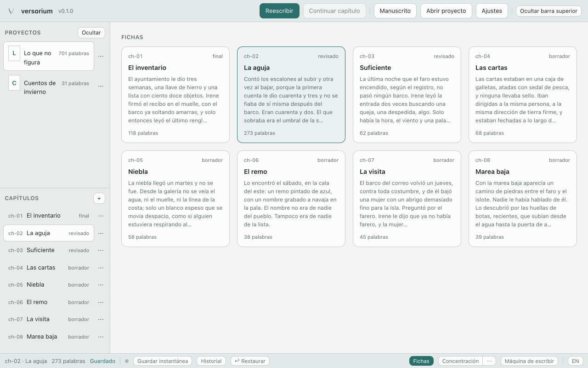
Task: Select chapter ch-04 Las cartas in sidebar
Action: coord(49,268)
